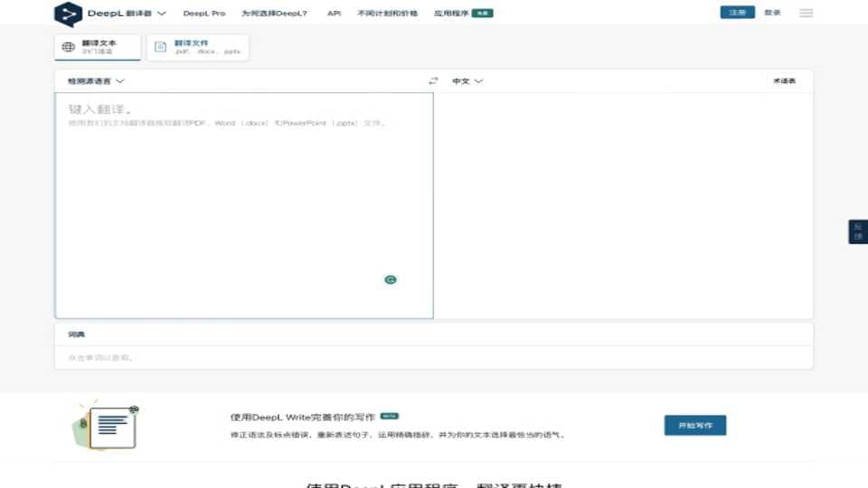Switch to the 翻译文本 tab
Image resolution: width=868 pixels, height=488 pixels.
click(98, 47)
